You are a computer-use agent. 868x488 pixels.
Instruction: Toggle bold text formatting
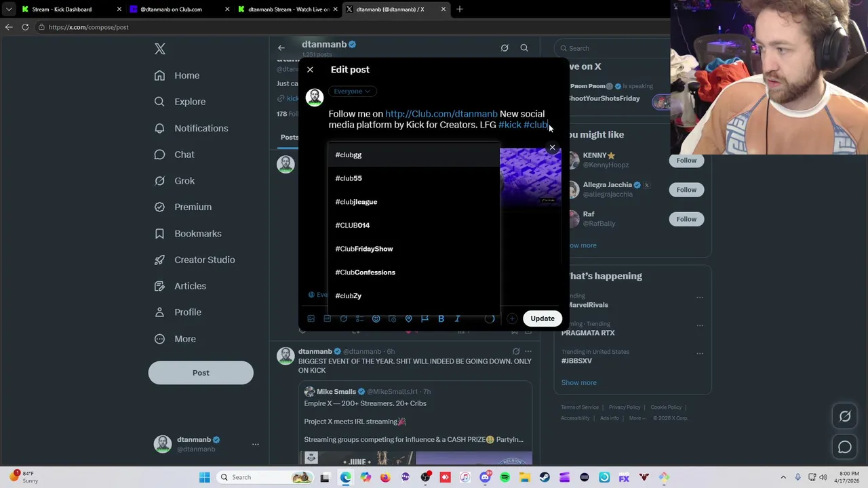441,319
